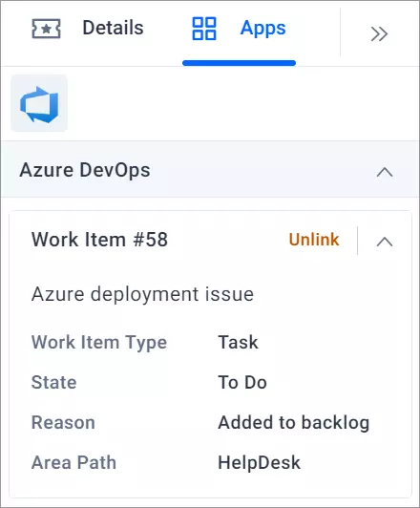Open the Work Item #58 title
The width and height of the screenshot is (420, 508).
tap(99, 240)
